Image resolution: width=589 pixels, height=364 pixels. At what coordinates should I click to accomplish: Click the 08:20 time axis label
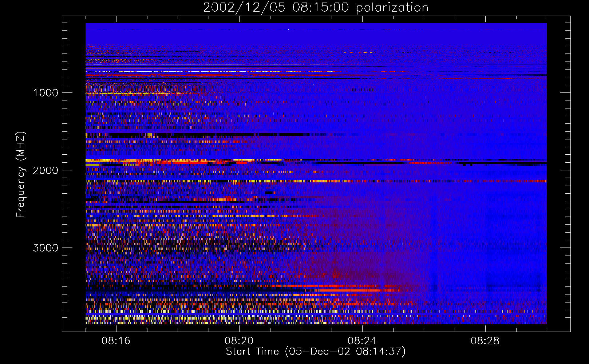(x=239, y=341)
